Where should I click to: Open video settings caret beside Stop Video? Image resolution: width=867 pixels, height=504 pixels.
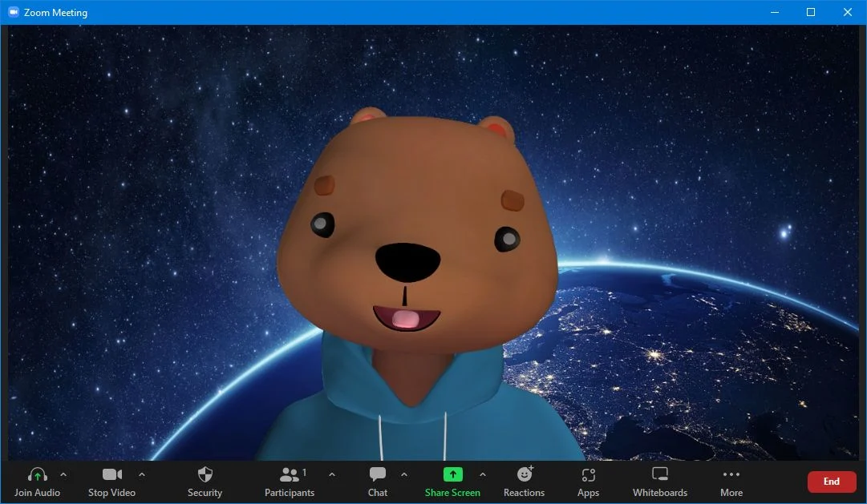pos(142,474)
